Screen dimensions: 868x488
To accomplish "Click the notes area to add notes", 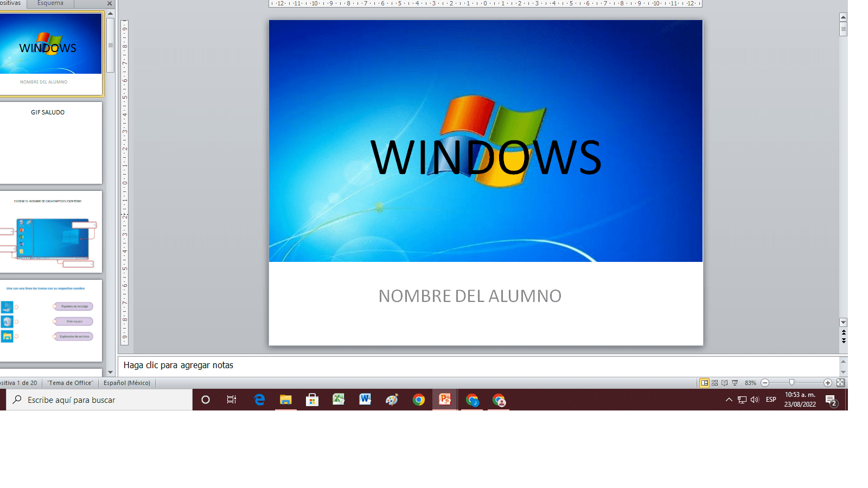I will [x=478, y=365].
